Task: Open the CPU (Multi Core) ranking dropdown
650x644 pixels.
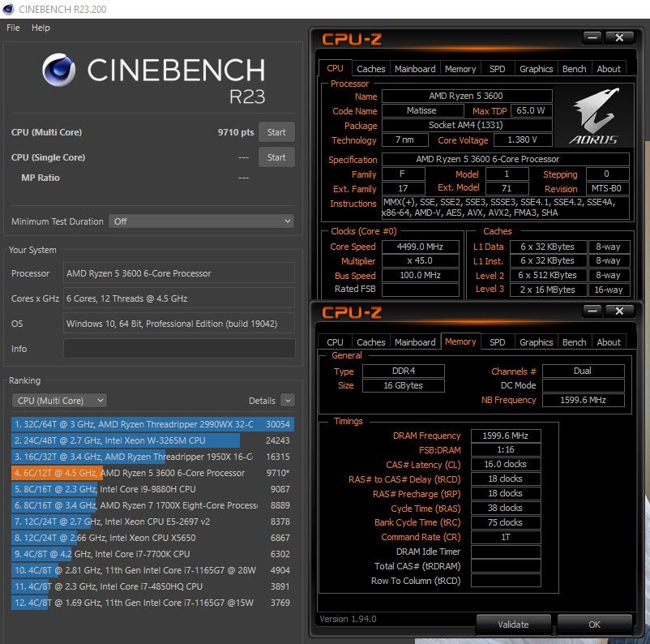Action: coord(59,401)
